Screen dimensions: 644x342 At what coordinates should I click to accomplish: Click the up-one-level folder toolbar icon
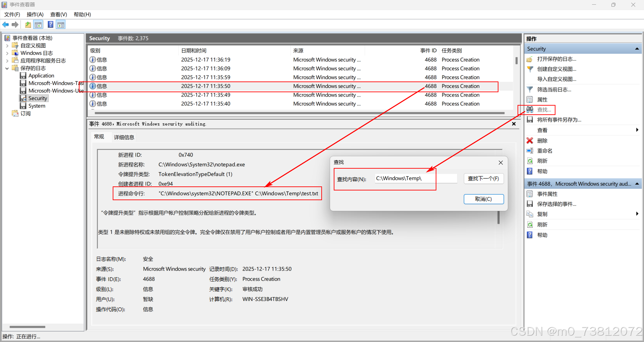click(28, 24)
